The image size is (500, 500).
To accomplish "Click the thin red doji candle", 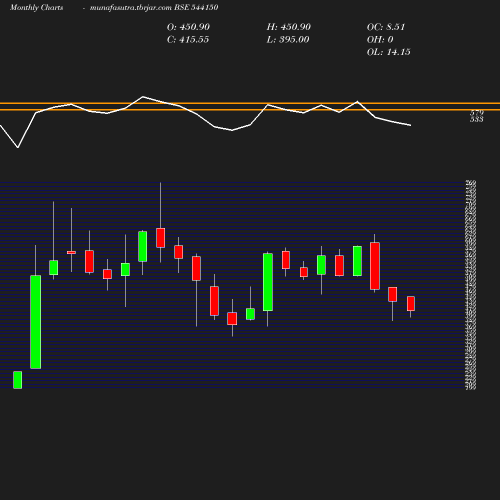I will [x=71, y=252].
